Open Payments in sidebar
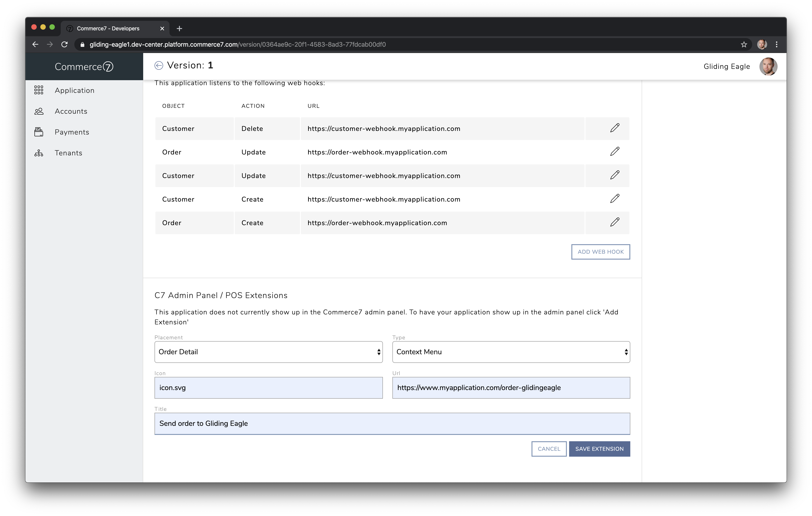Screen dimensions: 812x516 pyautogui.click(x=72, y=132)
